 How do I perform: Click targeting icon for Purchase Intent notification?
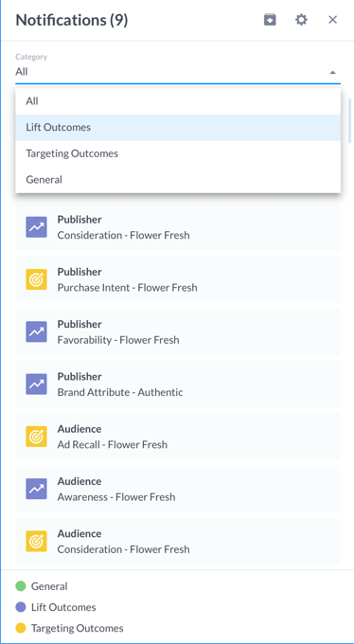click(x=36, y=279)
